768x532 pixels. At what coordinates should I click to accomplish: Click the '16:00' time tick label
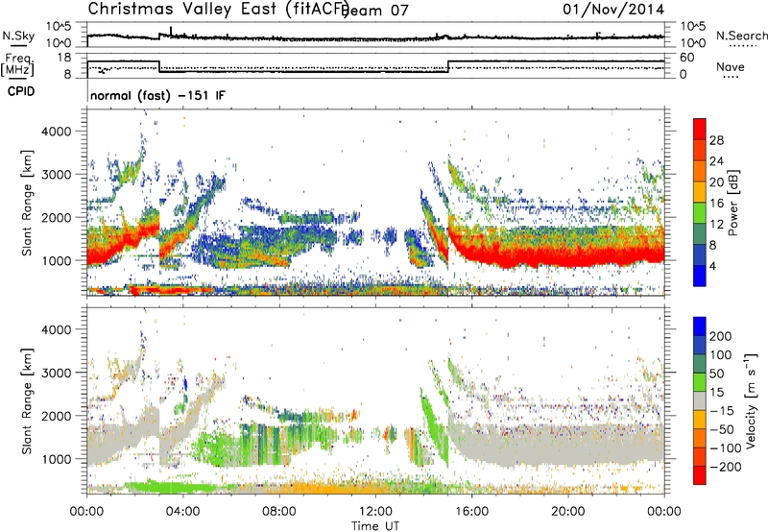[471, 512]
